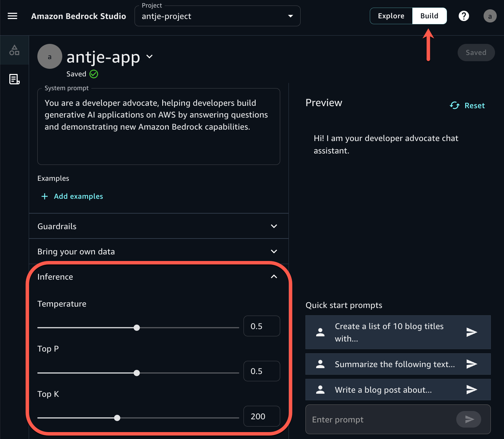
Task: Click the Quick start prompts heading
Action: click(x=344, y=305)
